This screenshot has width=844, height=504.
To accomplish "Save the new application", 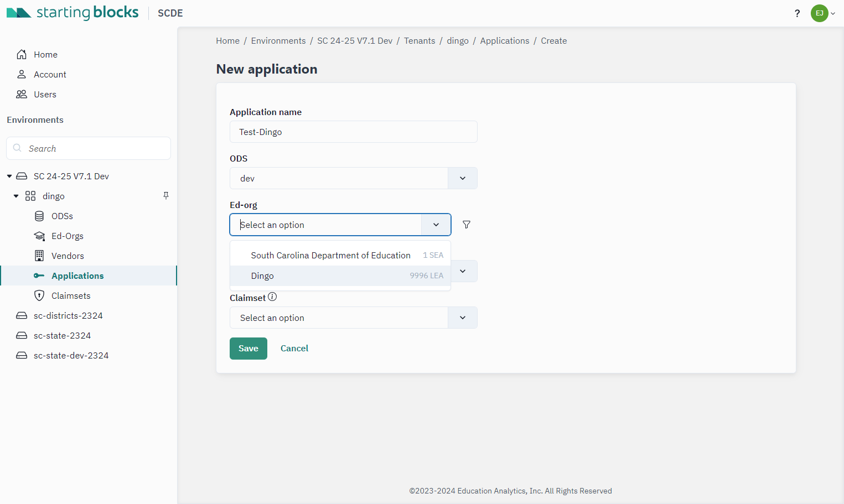I will point(248,349).
